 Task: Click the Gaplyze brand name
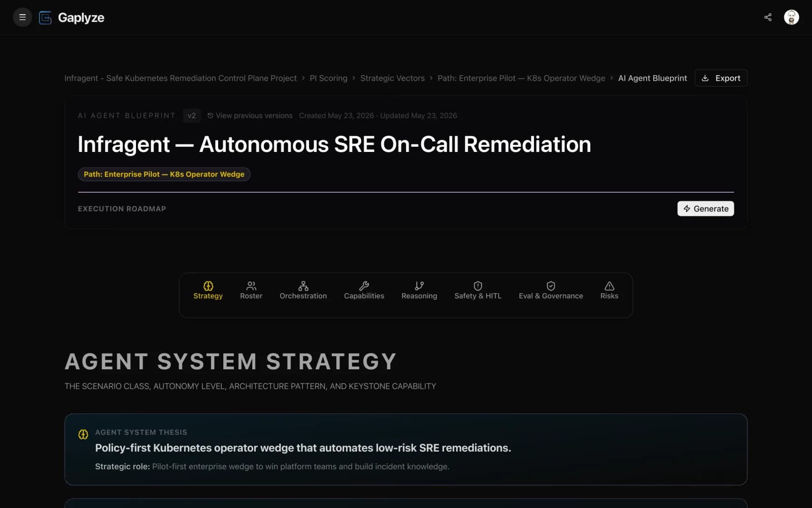click(x=81, y=18)
